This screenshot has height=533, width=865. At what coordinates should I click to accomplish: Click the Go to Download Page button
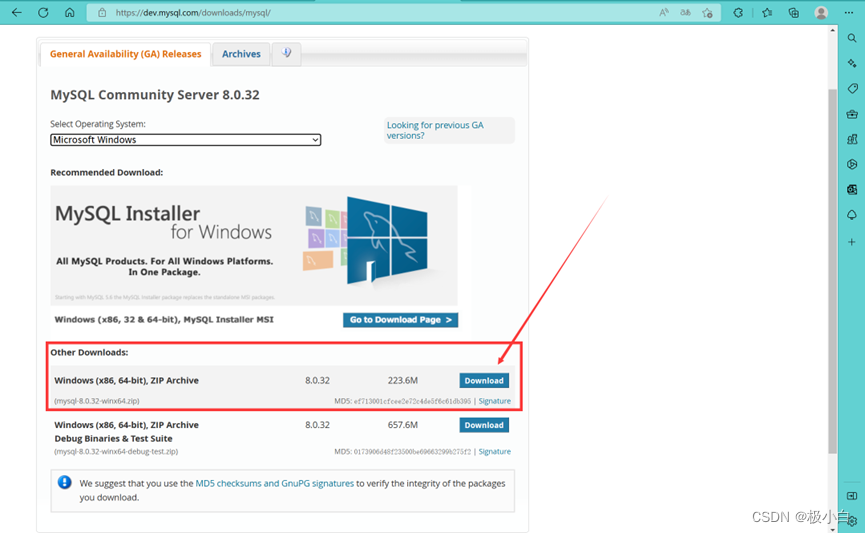401,319
